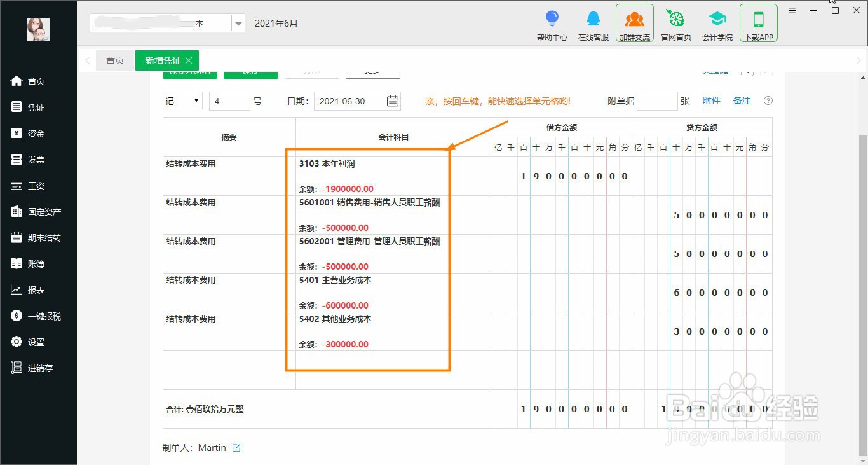Open 会计学院
Image resolution: width=868 pixels, height=465 pixels.
pyautogui.click(x=717, y=25)
